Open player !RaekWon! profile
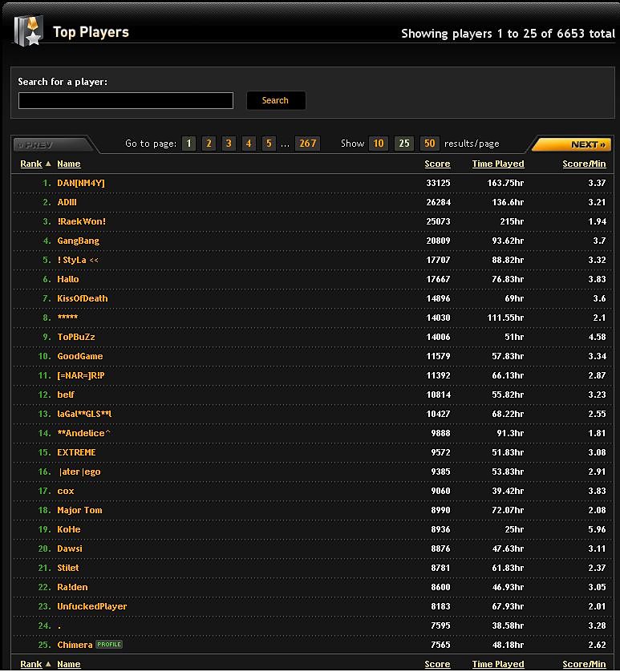The image size is (620, 672). click(82, 221)
